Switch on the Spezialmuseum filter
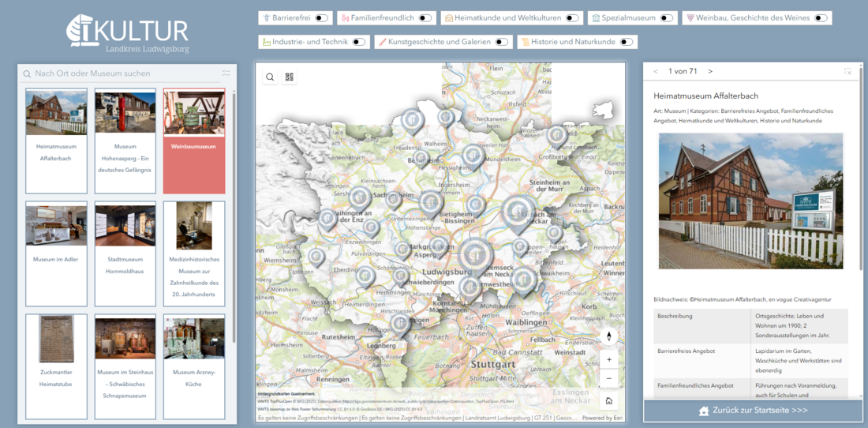 (667, 17)
